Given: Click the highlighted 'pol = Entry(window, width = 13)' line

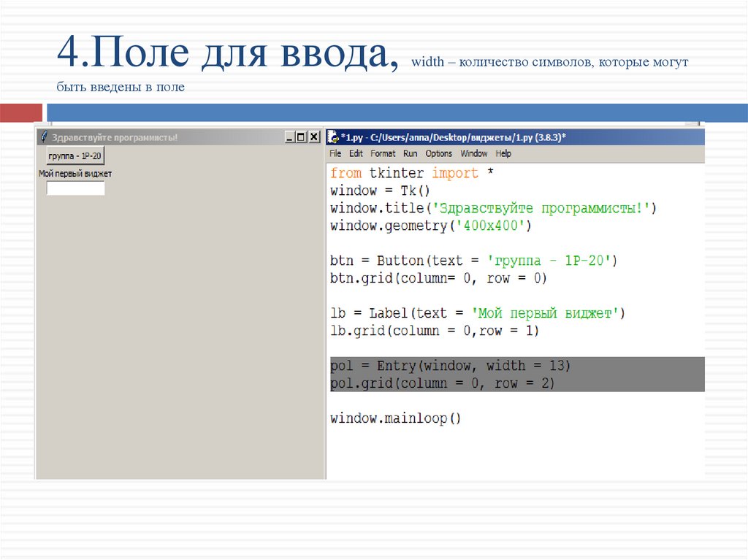Looking at the screenshot, I should pos(450,366).
